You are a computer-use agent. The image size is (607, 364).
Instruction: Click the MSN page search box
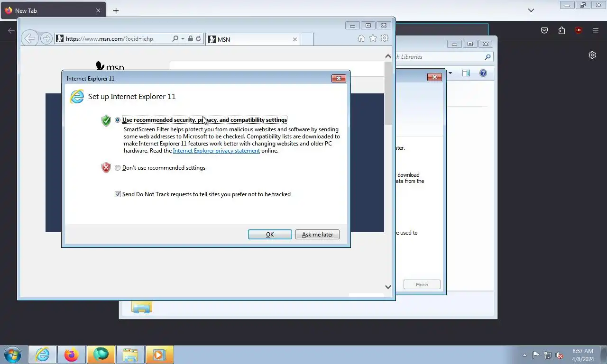276,68
